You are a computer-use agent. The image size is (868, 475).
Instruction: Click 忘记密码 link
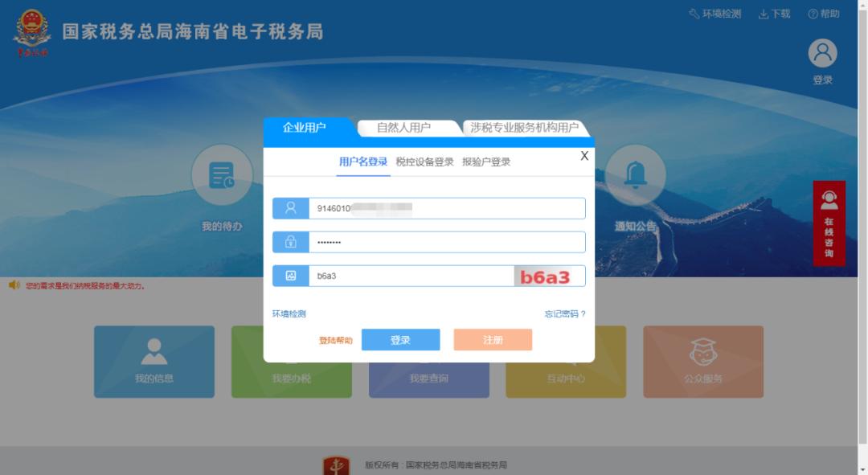(x=565, y=314)
